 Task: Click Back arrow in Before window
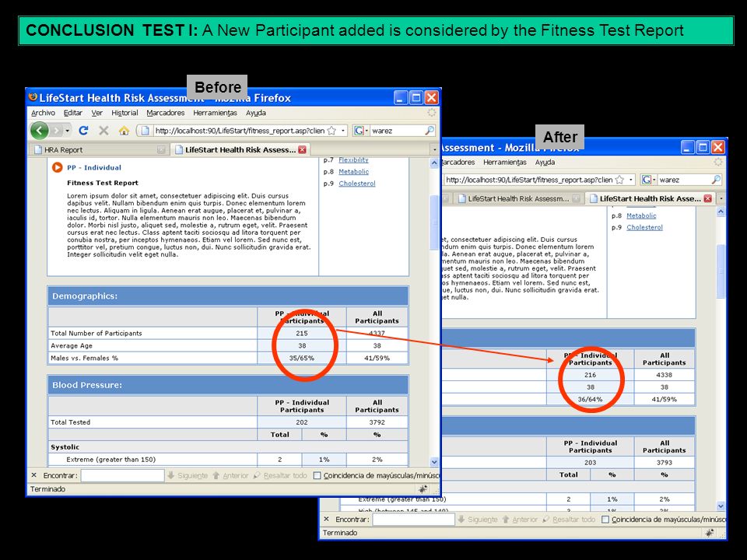tap(40, 130)
